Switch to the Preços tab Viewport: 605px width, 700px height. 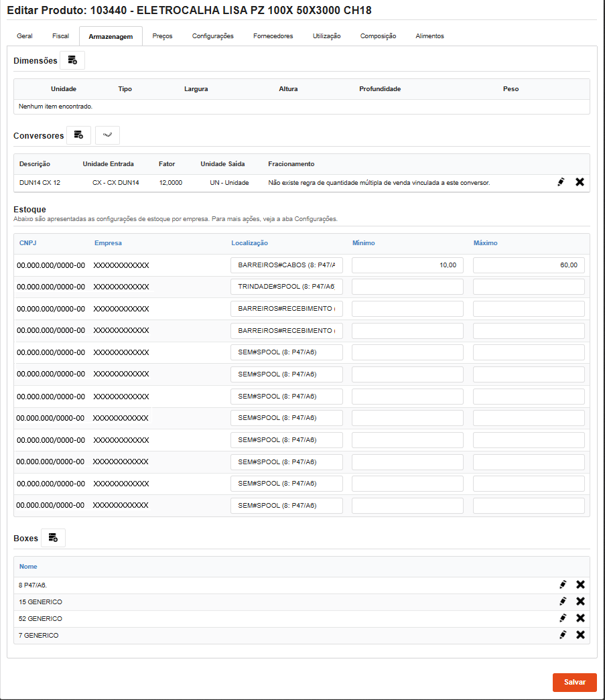161,36
